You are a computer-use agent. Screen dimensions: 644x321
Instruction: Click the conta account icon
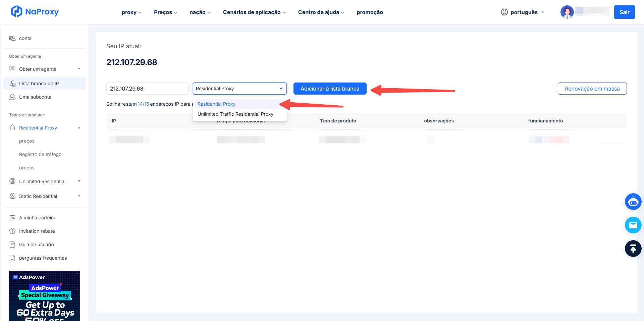(12, 38)
